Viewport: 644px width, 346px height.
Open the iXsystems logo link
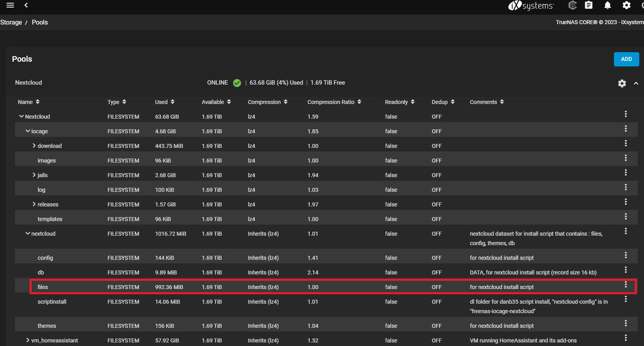[531, 6]
